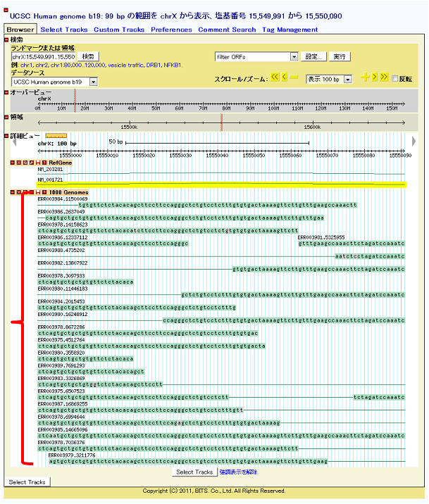
Task: Pan detail view with left gray arrow
Action: [14, 141]
